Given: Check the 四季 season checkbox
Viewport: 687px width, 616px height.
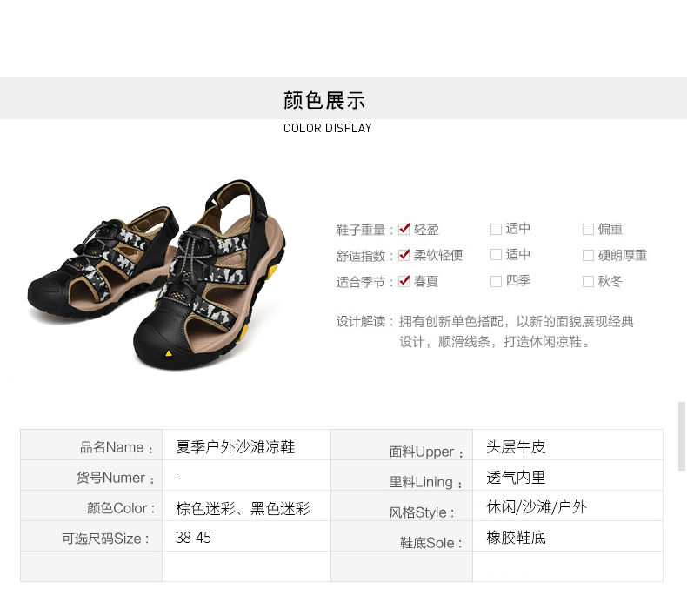Looking at the screenshot, I should 496,281.
